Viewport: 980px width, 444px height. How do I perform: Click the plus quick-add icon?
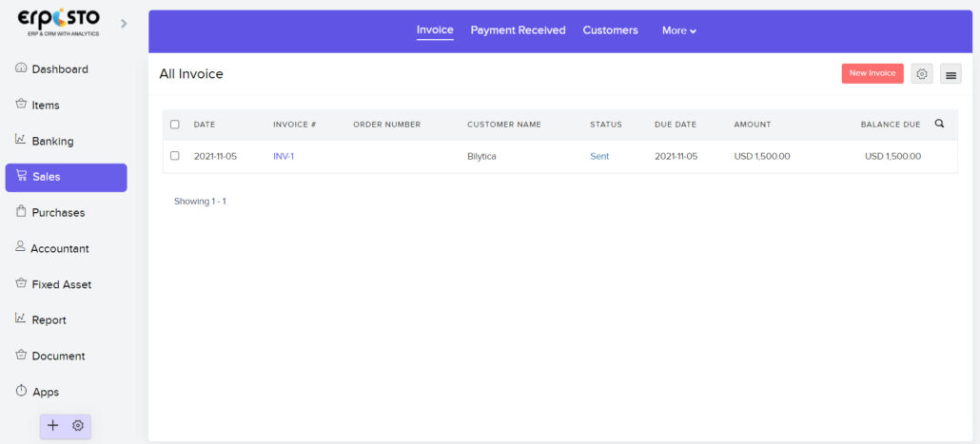click(x=53, y=426)
